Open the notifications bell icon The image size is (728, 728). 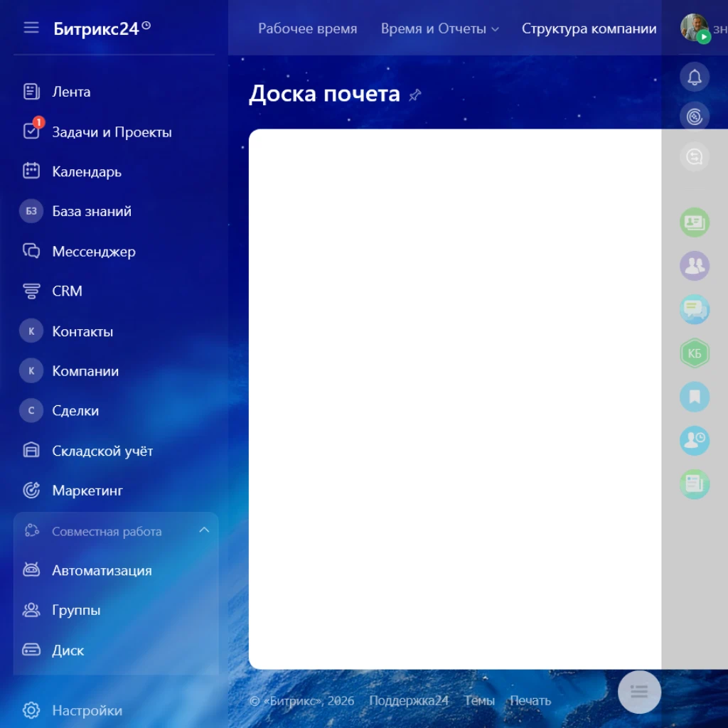695,77
